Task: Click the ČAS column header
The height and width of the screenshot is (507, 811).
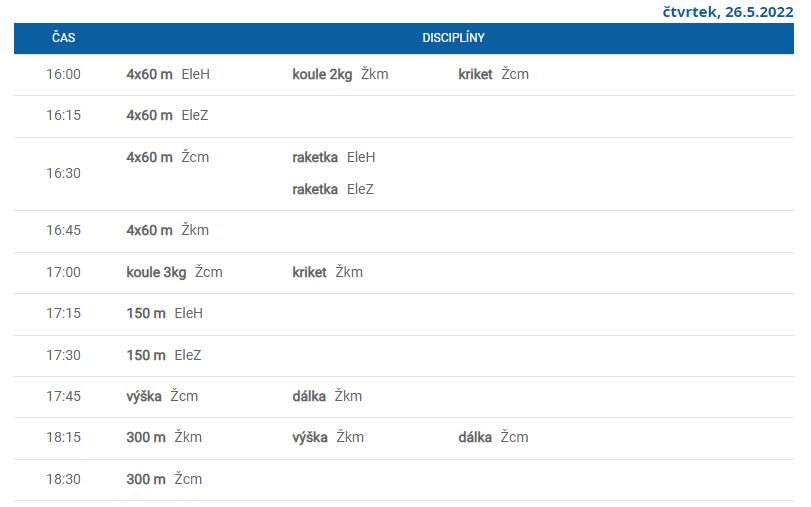Action: point(64,37)
